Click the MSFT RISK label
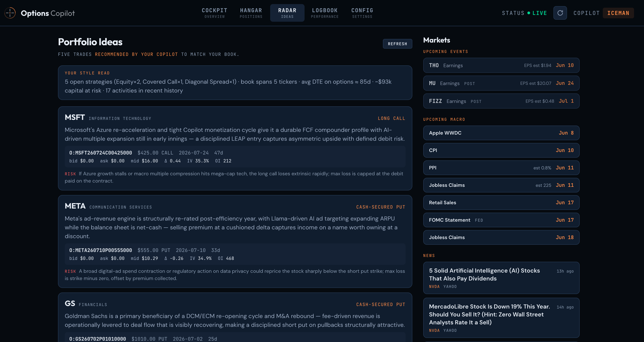The width and height of the screenshot is (644, 342). coord(70,174)
